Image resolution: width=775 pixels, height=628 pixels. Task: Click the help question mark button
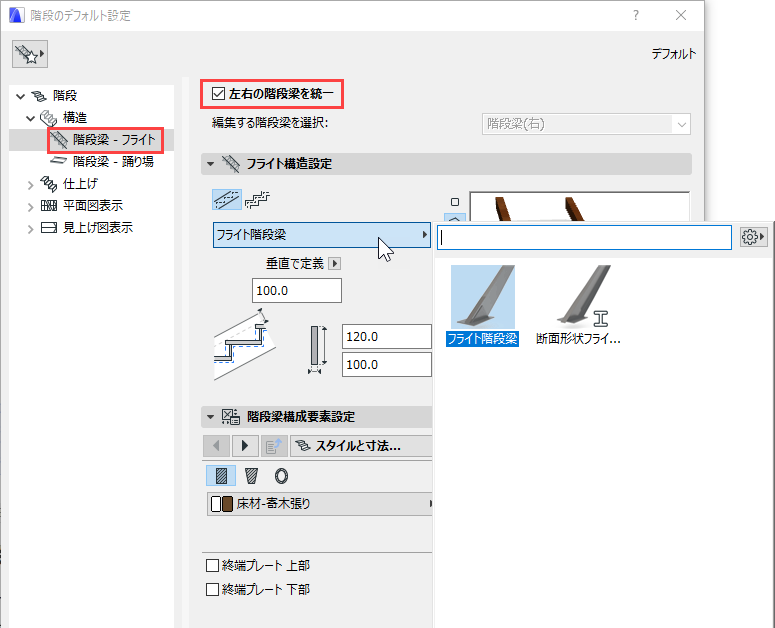pyautogui.click(x=636, y=15)
